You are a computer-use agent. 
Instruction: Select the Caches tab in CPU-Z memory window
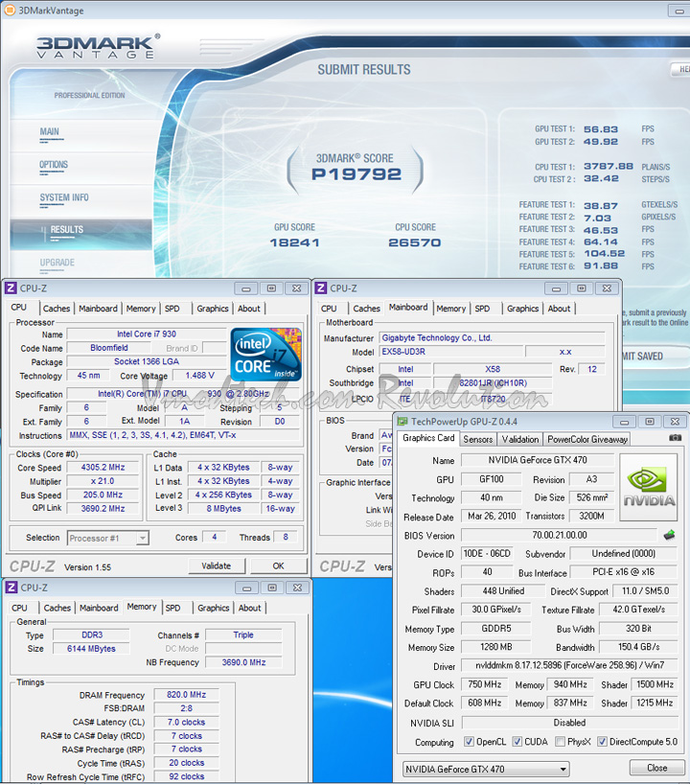click(57, 608)
